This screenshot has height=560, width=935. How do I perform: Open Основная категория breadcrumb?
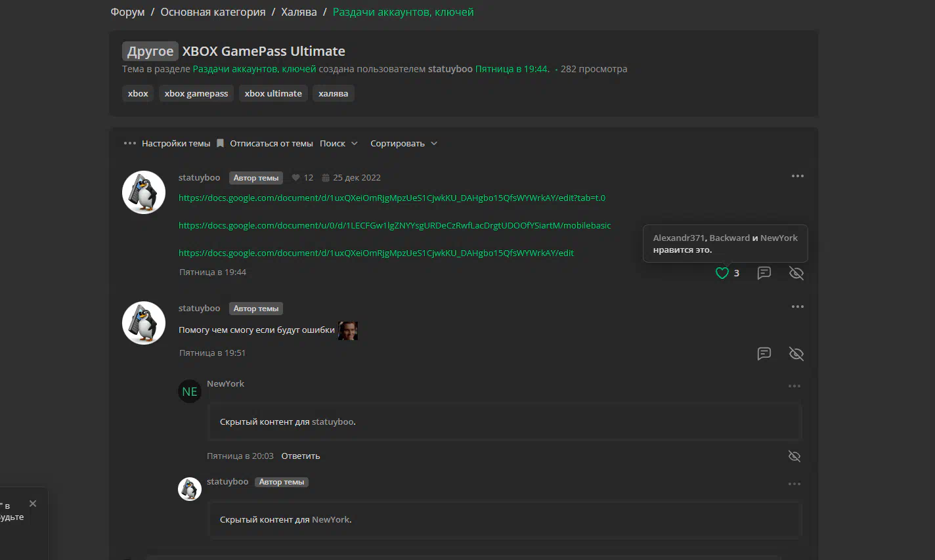click(213, 12)
